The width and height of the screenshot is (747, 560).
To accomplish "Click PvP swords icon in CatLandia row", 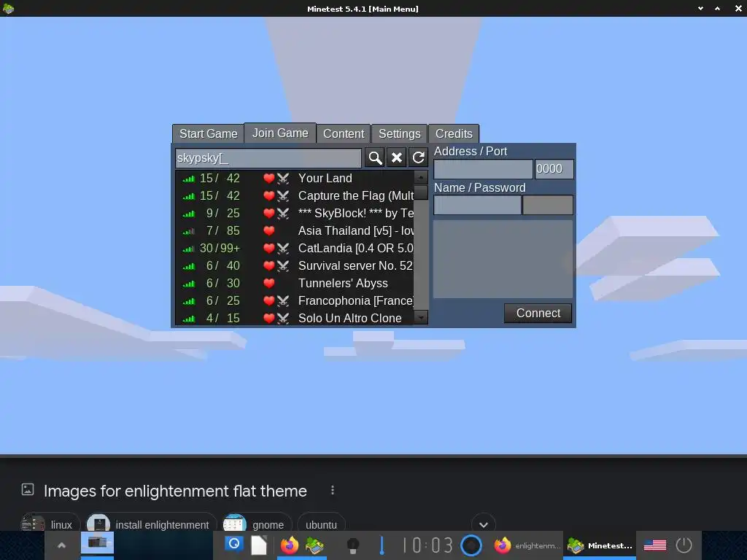I will [283, 248].
